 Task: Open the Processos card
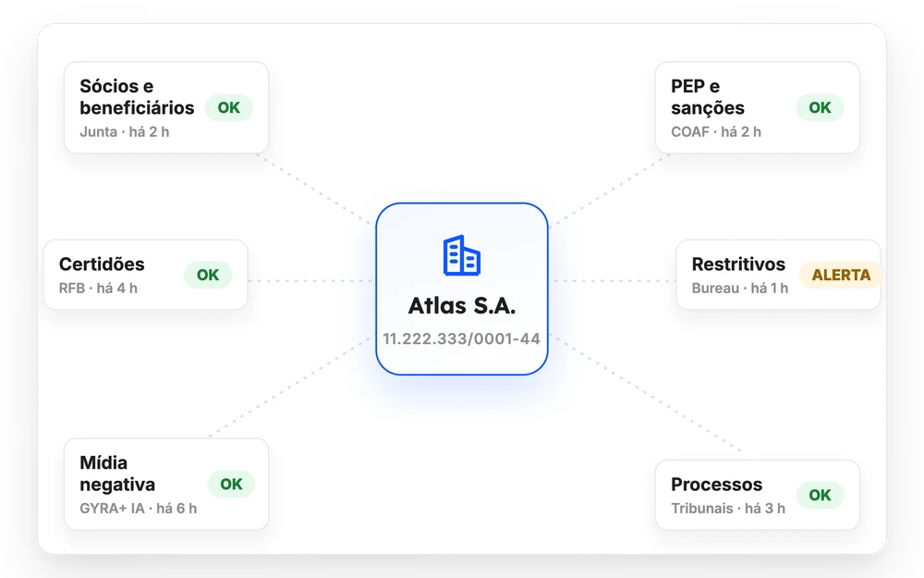[x=758, y=495]
